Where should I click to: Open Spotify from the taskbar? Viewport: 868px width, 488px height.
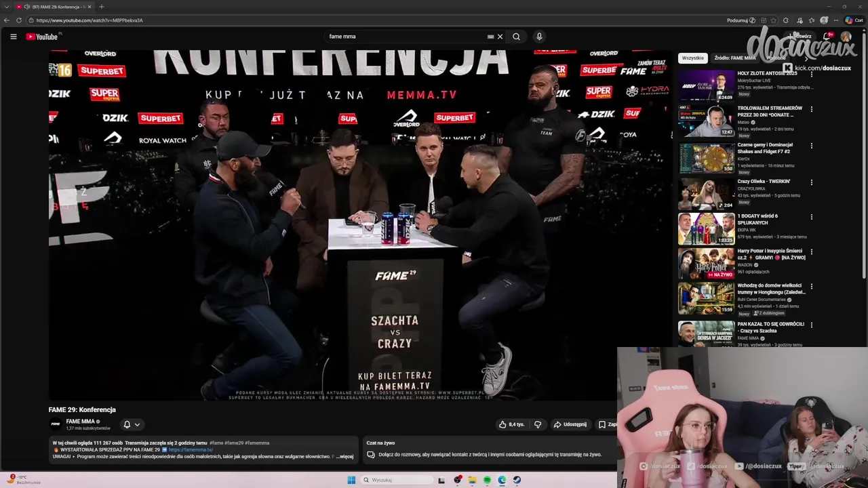[x=487, y=480]
